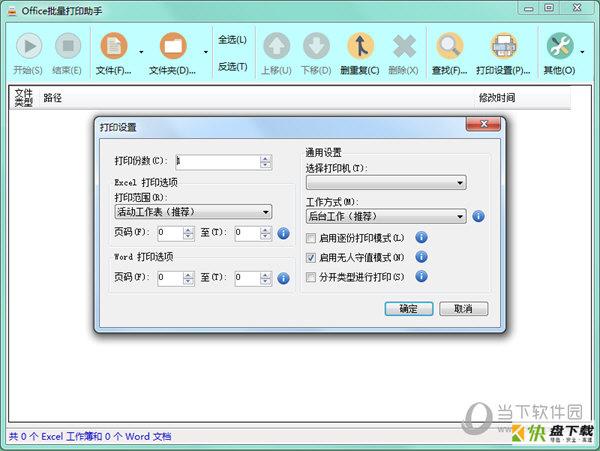Viewport: 600px width, 451px height.
Task: Minimize the Office批量打印助手 window
Action: pyautogui.click(x=529, y=8)
